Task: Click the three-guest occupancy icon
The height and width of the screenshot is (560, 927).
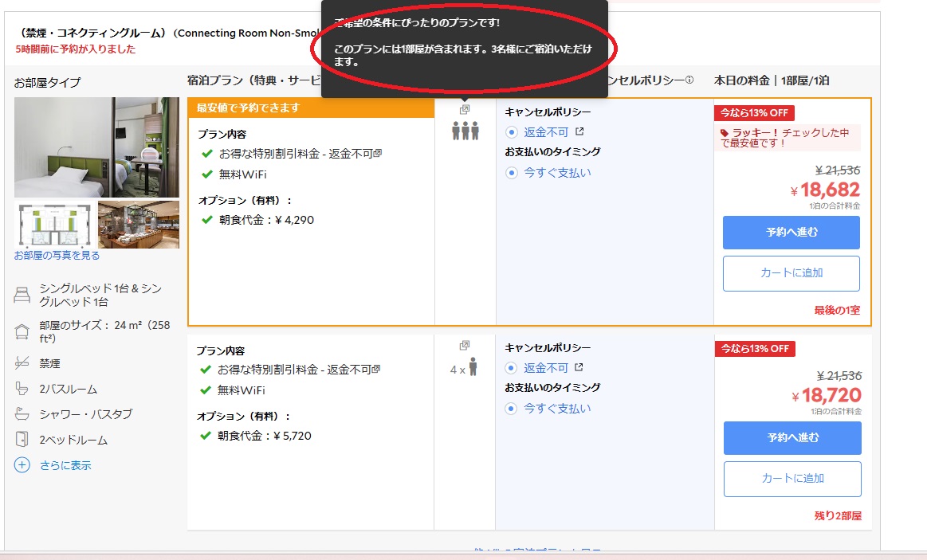Action: click(x=465, y=132)
